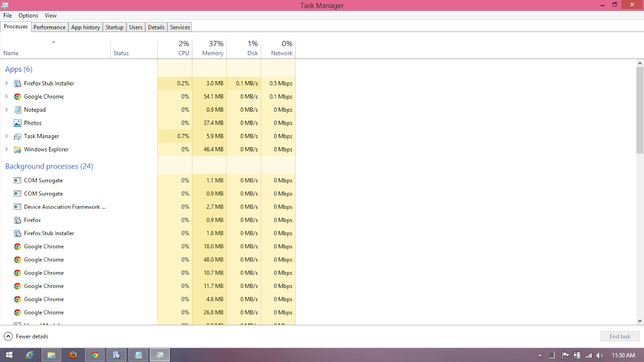Click the Notepad icon in Apps list
Viewport: 644px width, 362px height.
[18, 110]
